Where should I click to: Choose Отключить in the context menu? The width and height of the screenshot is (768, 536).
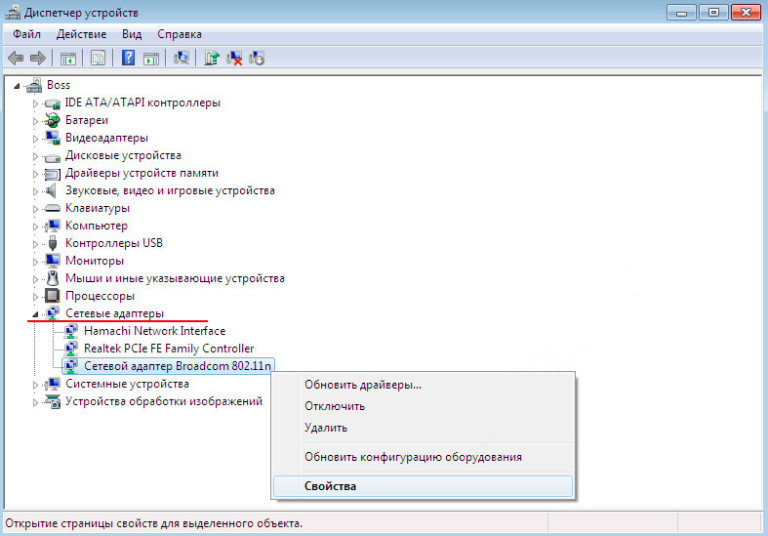[x=335, y=406]
